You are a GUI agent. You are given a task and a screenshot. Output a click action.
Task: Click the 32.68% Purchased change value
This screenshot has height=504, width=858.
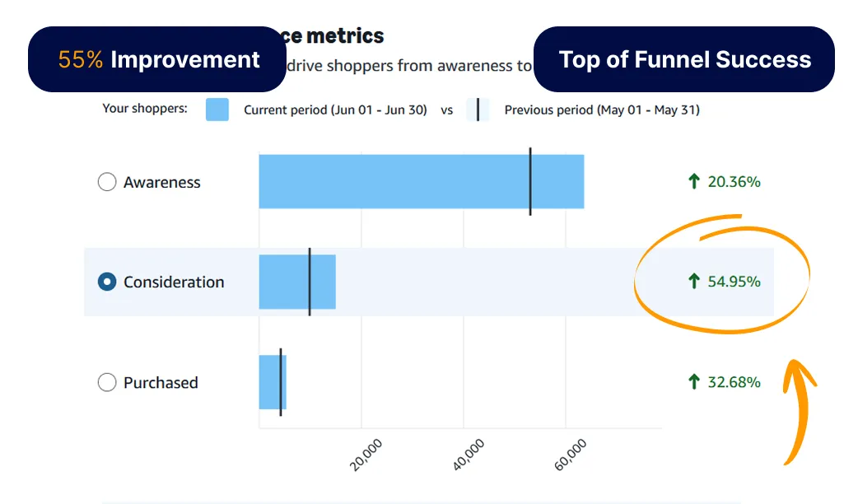click(x=734, y=382)
